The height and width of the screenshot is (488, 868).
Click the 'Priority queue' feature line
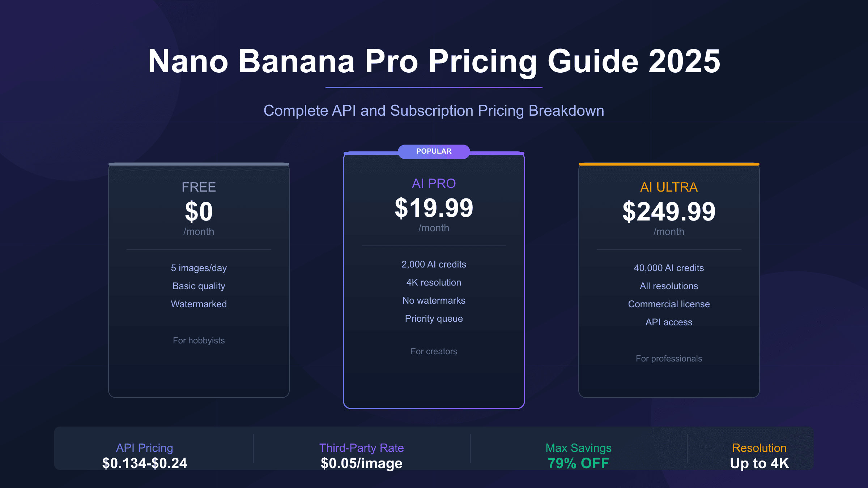tap(434, 319)
